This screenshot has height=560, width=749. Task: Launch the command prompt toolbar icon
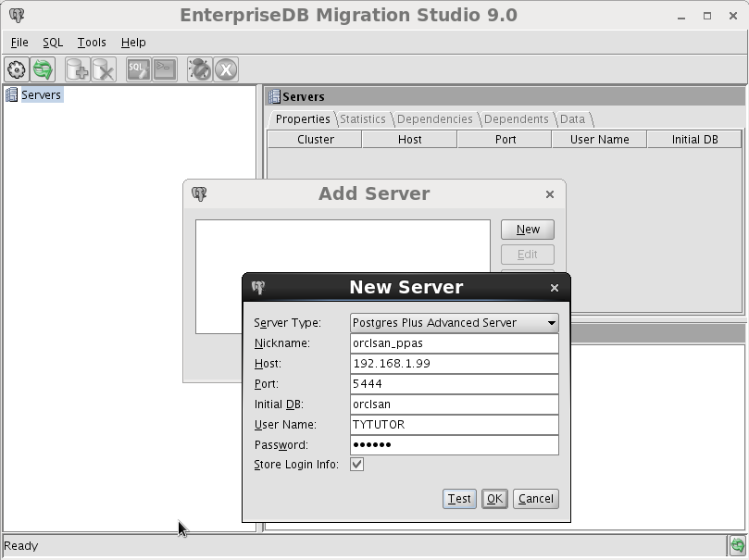[165, 69]
